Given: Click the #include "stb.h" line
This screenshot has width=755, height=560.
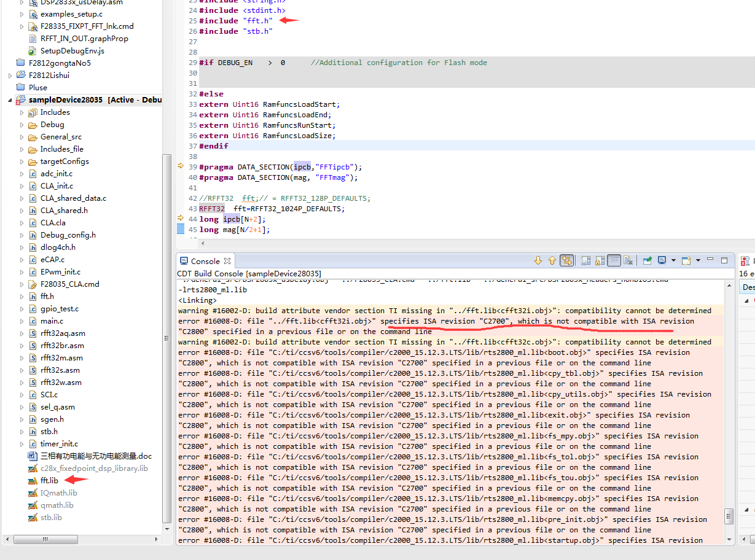Looking at the screenshot, I should coord(236,31).
